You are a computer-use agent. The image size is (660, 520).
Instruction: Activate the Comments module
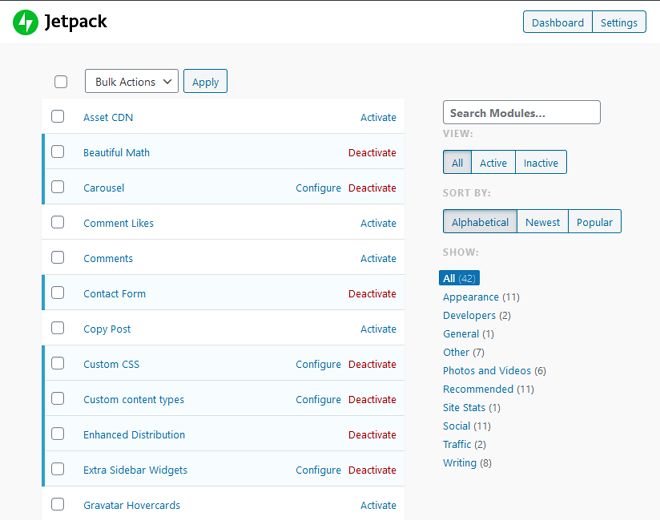[378, 259]
